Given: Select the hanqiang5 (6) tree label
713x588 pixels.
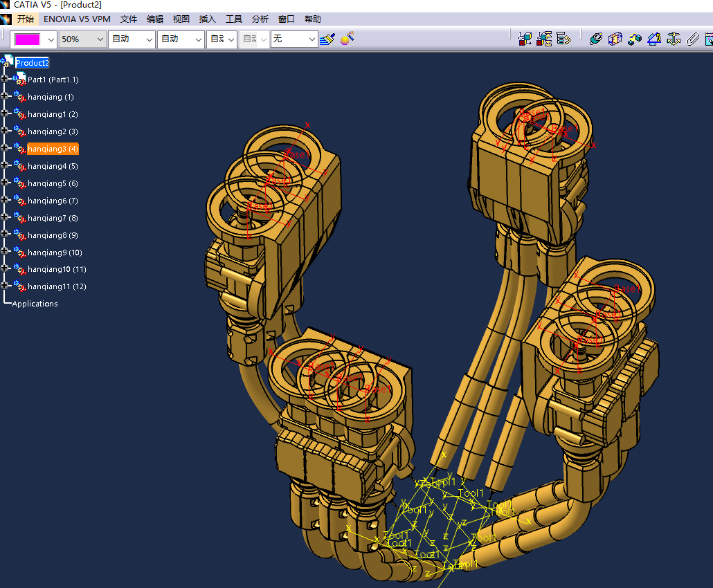Looking at the screenshot, I should click(x=53, y=183).
